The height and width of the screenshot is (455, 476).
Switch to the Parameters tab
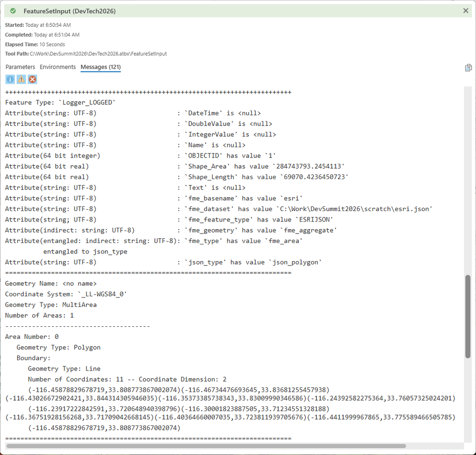coord(20,67)
